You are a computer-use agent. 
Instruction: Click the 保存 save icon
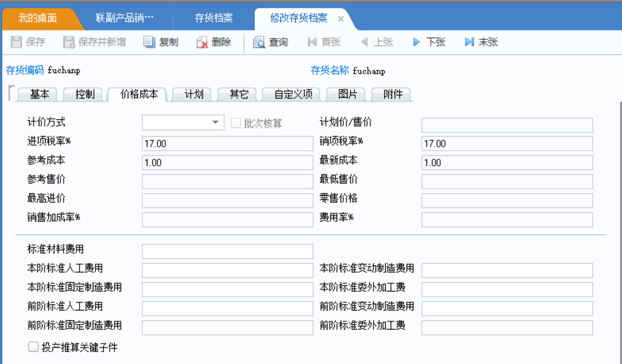click(x=17, y=42)
